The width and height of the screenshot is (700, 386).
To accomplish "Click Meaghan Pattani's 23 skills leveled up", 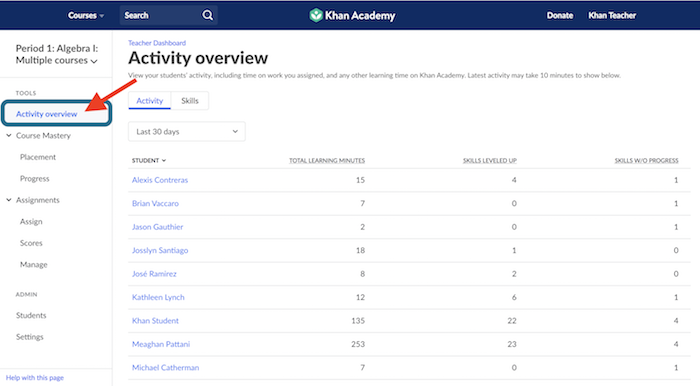I will click(x=512, y=344).
